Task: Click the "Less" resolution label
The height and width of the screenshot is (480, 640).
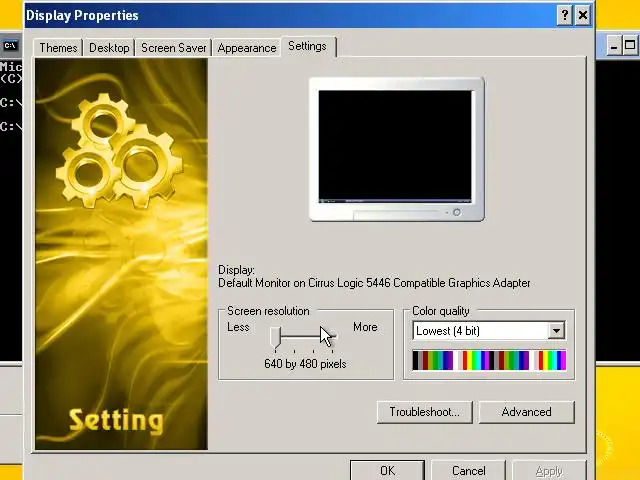Action: (x=238, y=327)
